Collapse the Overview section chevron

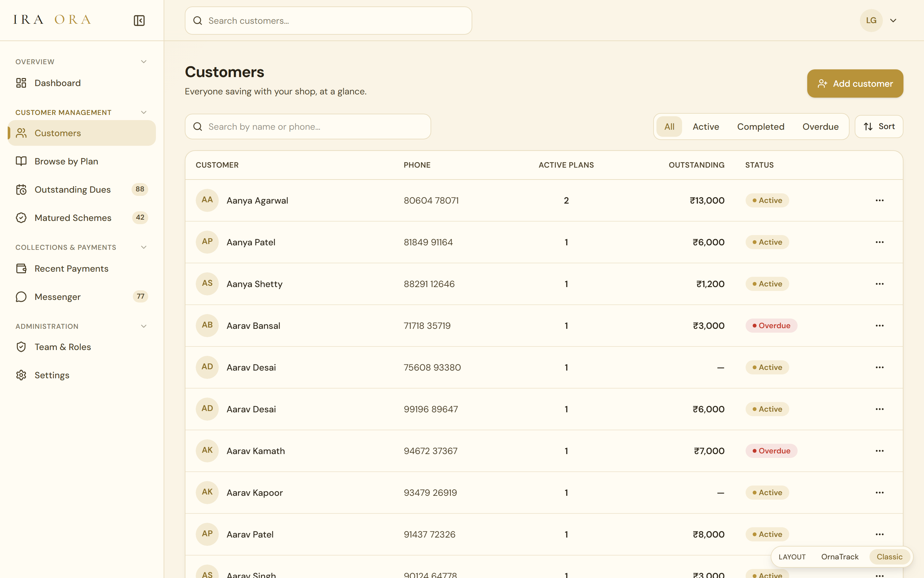(x=143, y=62)
